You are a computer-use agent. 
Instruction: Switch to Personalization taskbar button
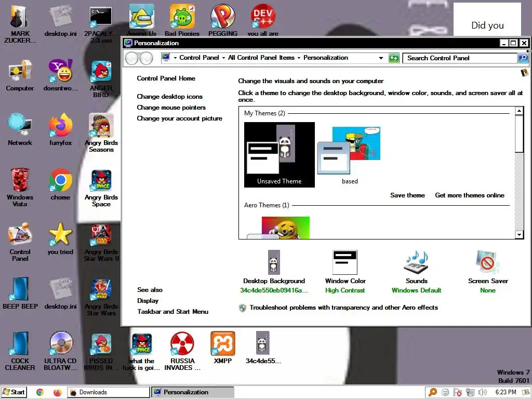point(192,392)
